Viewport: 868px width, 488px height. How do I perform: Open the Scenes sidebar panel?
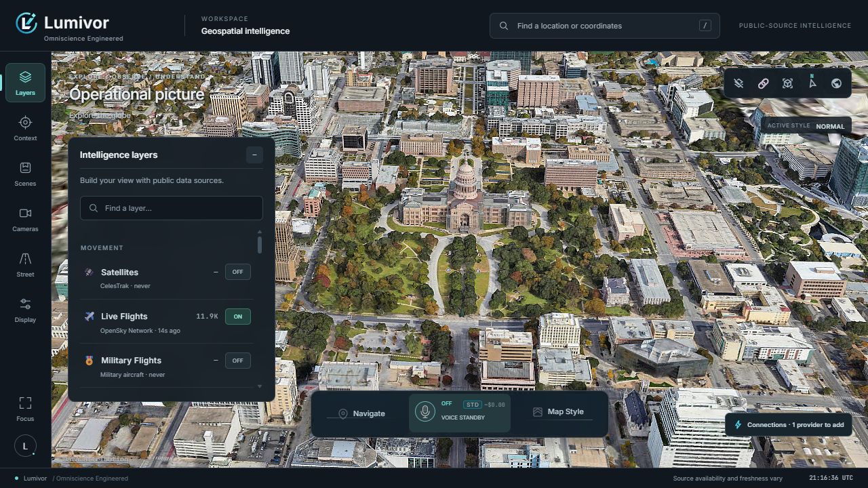25,174
